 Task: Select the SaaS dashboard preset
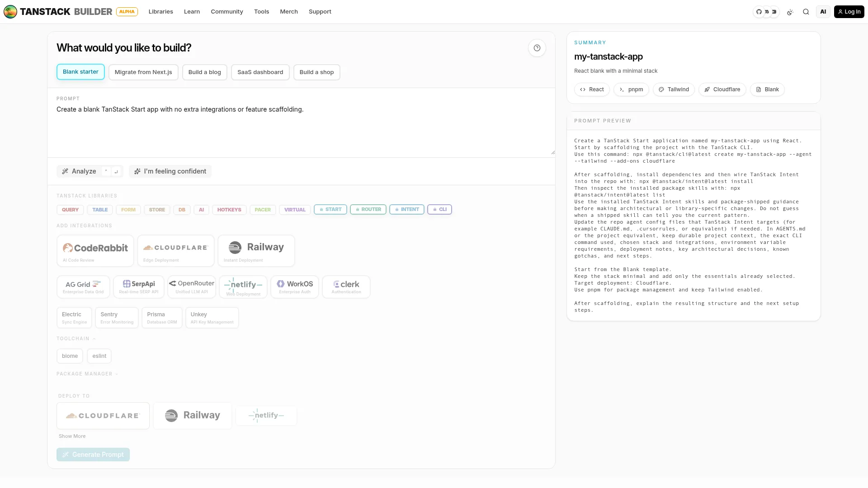pos(260,72)
